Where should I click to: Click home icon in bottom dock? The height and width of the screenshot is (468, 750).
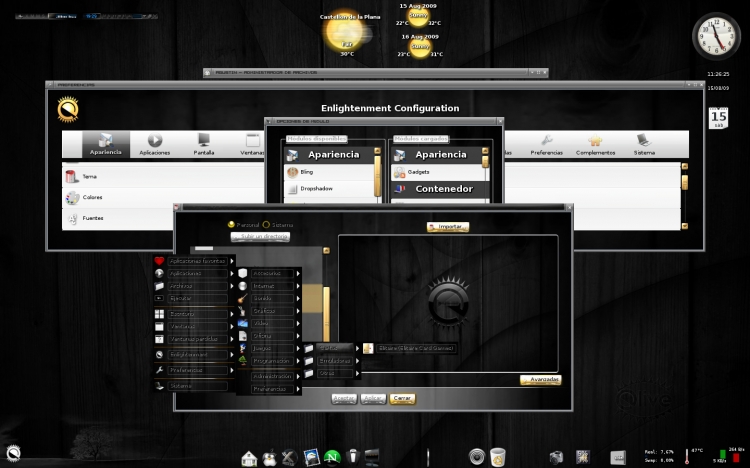coord(249,458)
